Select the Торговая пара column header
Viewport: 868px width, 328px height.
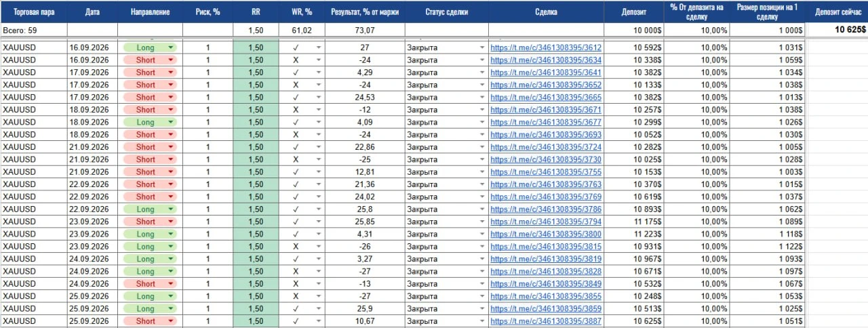[x=34, y=12]
